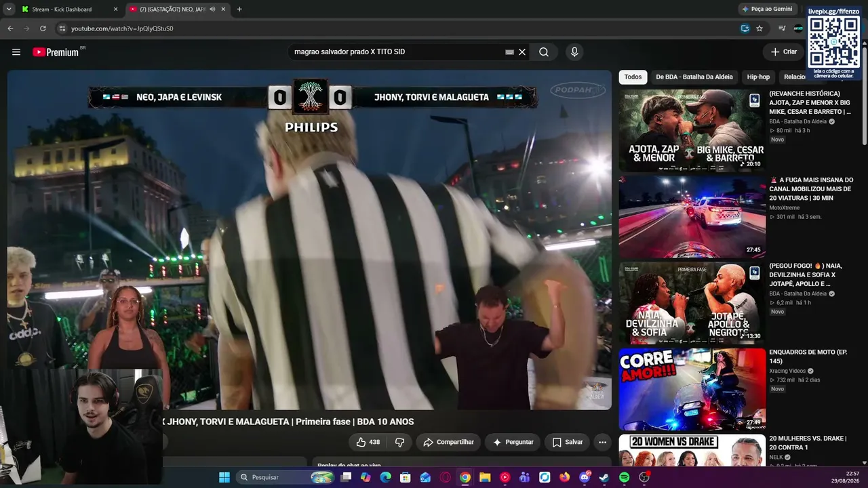Close the Kick Dashboard tab

click(115, 9)
